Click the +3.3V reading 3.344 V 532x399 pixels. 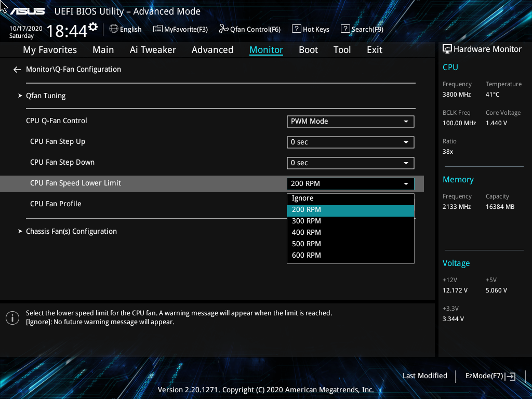tap(453, 319)
